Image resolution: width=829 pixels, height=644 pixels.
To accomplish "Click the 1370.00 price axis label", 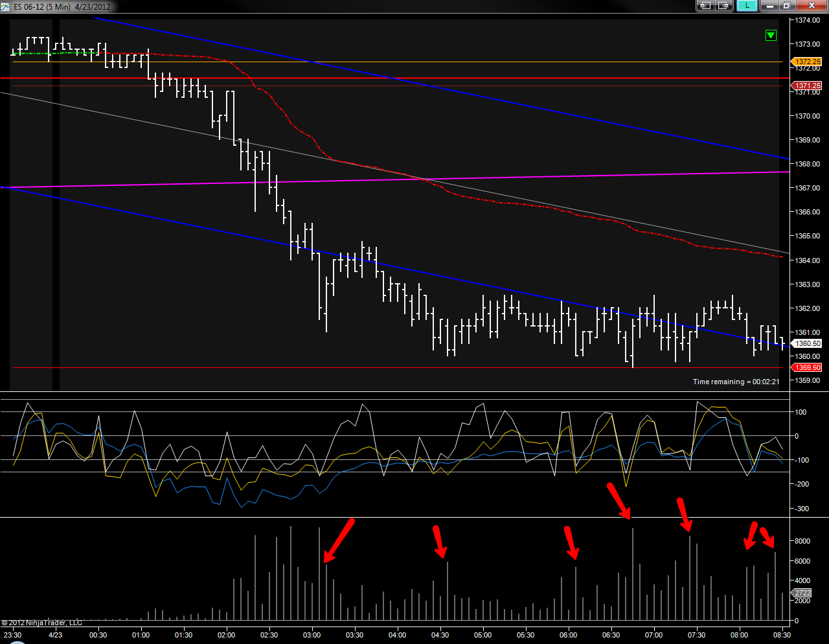I will [807, 116].
